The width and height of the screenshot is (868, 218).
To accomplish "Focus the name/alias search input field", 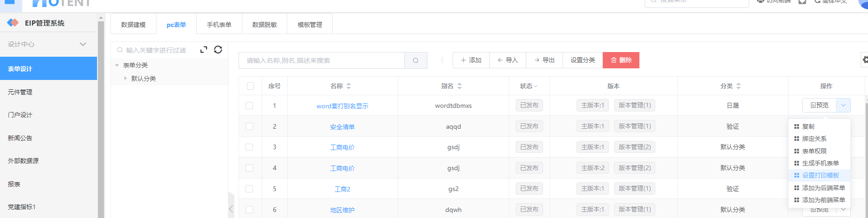I will point(321,60).
